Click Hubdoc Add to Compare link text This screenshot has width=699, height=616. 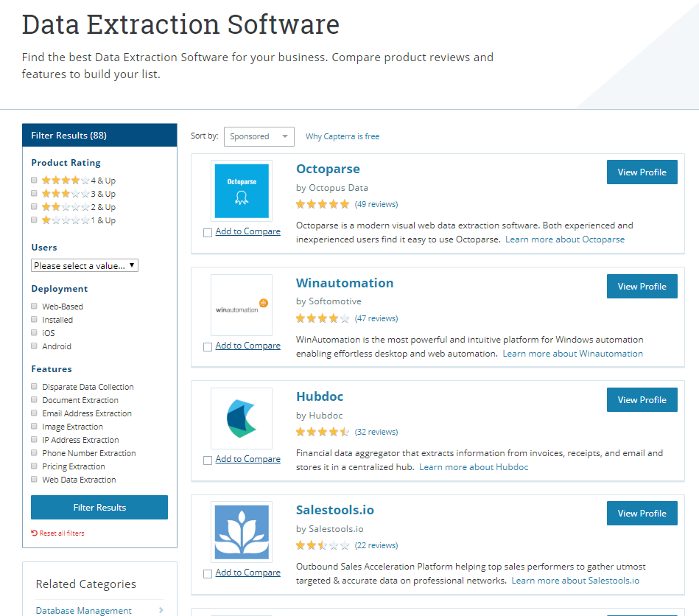248,459
